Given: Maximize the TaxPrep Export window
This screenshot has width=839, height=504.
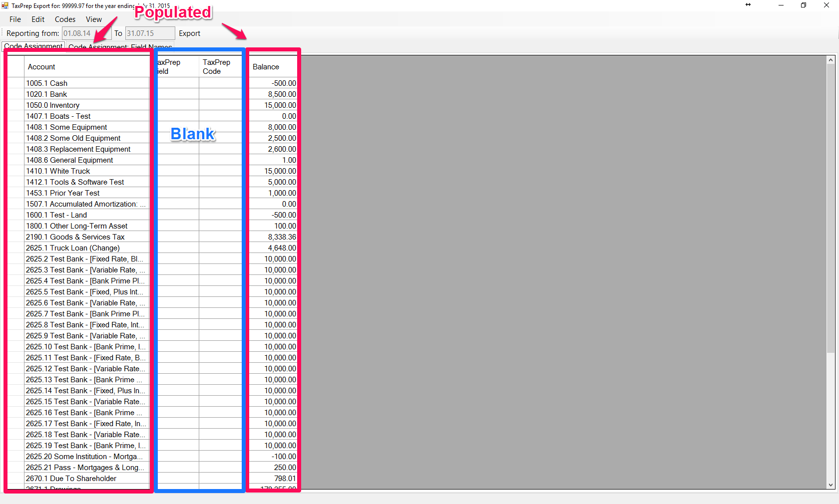Looking at the screenshot, I should 804,5.
